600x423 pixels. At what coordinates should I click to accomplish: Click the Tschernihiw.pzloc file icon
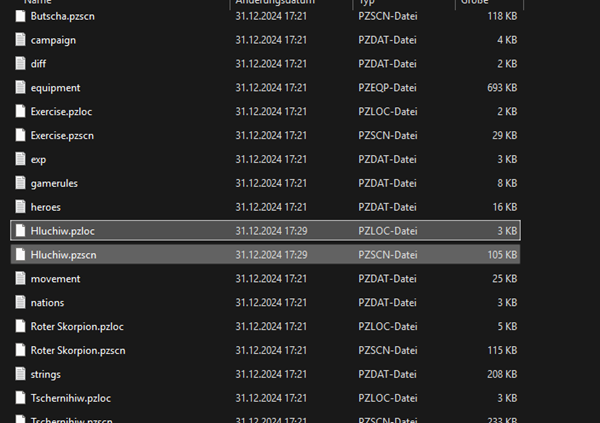point(20,398)
